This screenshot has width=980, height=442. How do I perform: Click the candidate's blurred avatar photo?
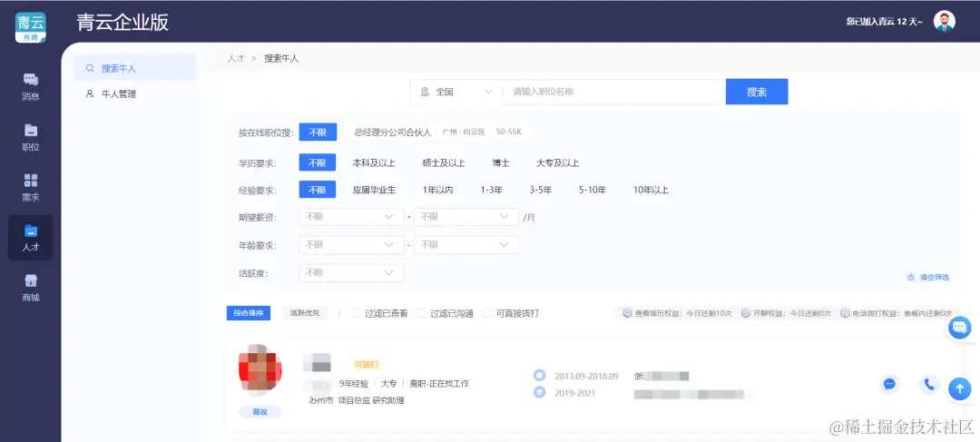(x=260, y=370)
